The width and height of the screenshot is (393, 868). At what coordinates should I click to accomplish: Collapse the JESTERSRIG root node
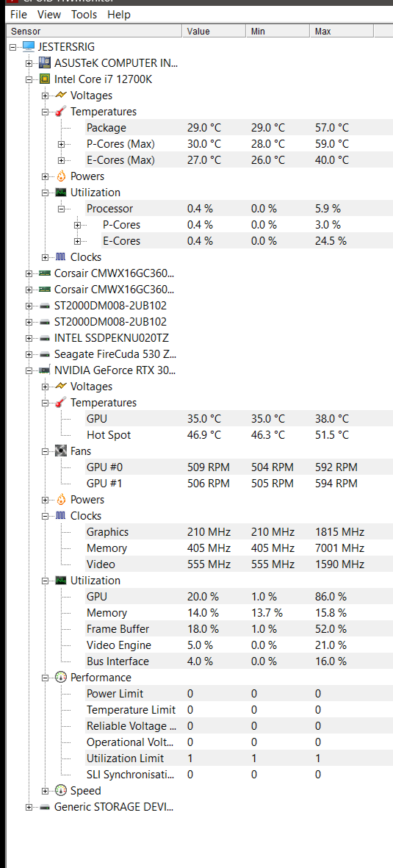coord(13,47)
